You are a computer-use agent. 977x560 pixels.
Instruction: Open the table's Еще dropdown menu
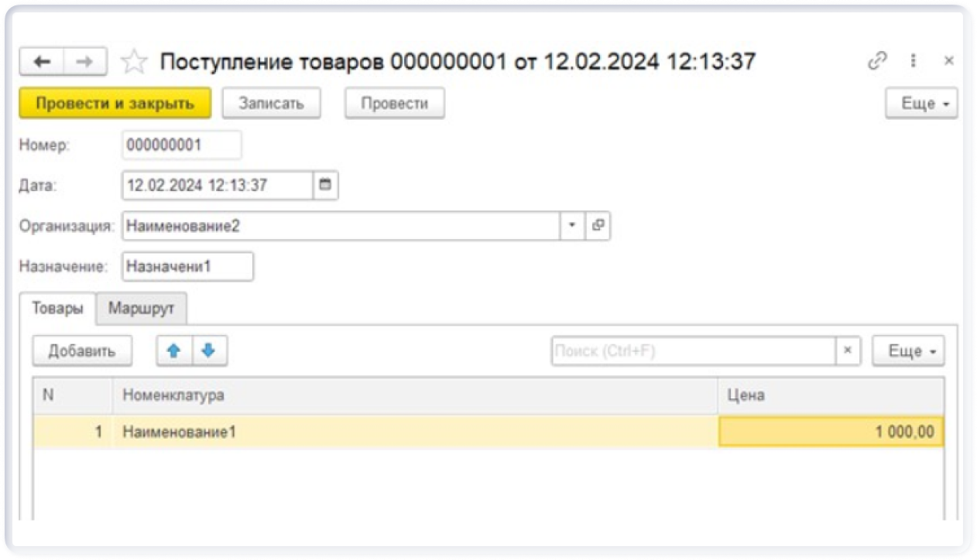(x=907, y=351)
